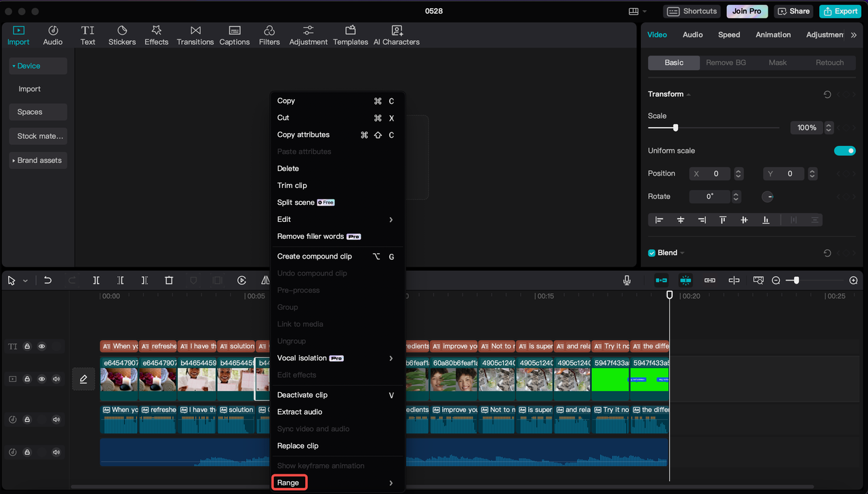Disable the Uniform scale toggle

845,150
